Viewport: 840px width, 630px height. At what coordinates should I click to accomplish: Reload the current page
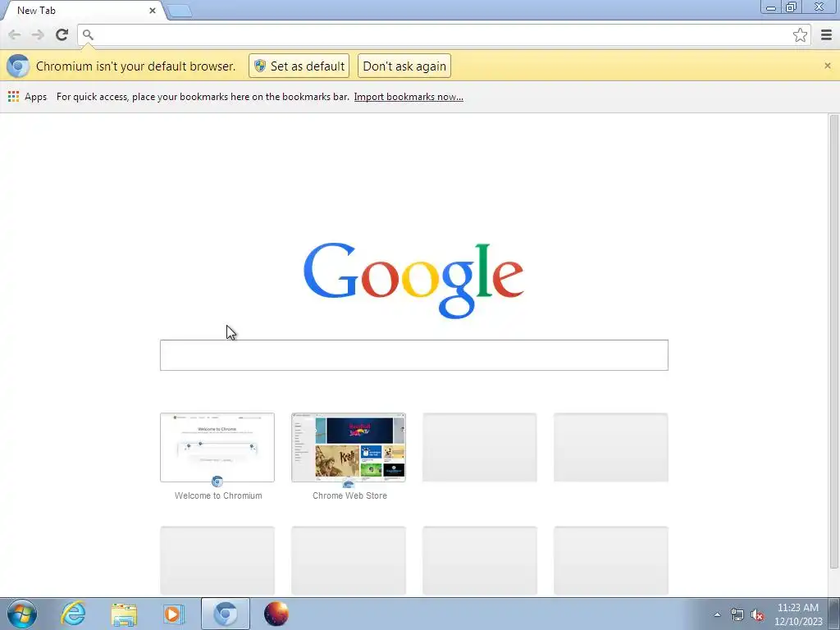(62, 34)
